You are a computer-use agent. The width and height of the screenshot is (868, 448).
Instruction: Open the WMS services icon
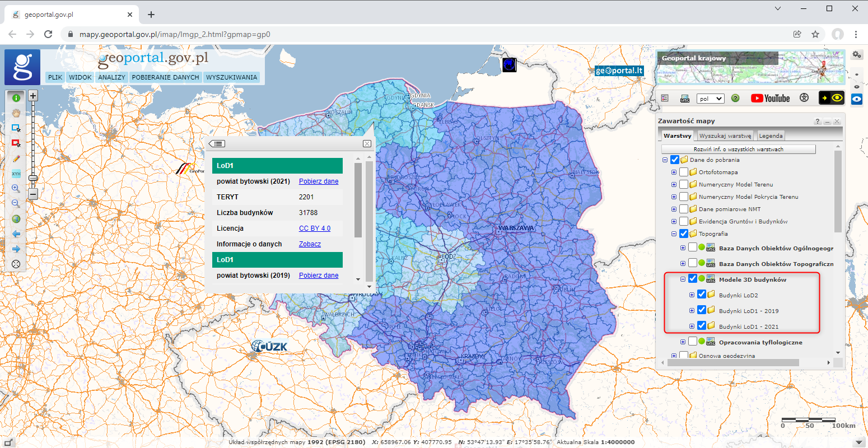684,99
